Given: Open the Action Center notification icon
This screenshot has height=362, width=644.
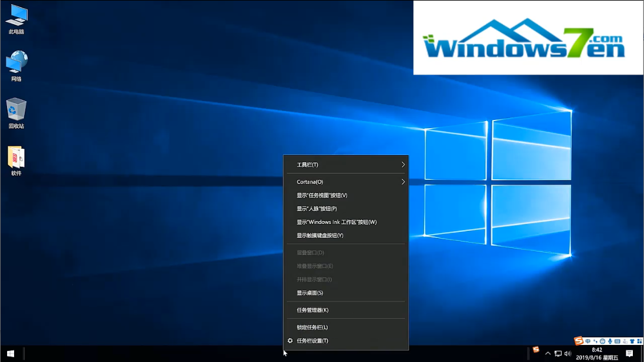Looking at the screenshot, I should (x=630, y=353).
